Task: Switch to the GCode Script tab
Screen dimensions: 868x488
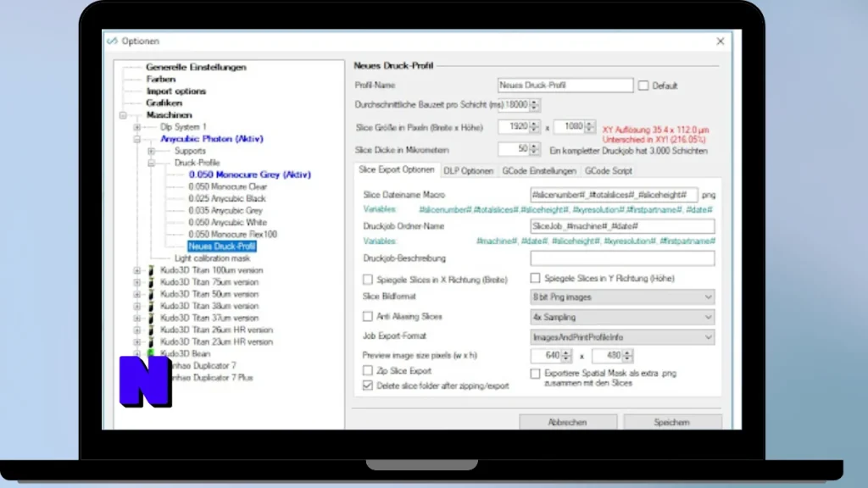Action: point(609,171)
